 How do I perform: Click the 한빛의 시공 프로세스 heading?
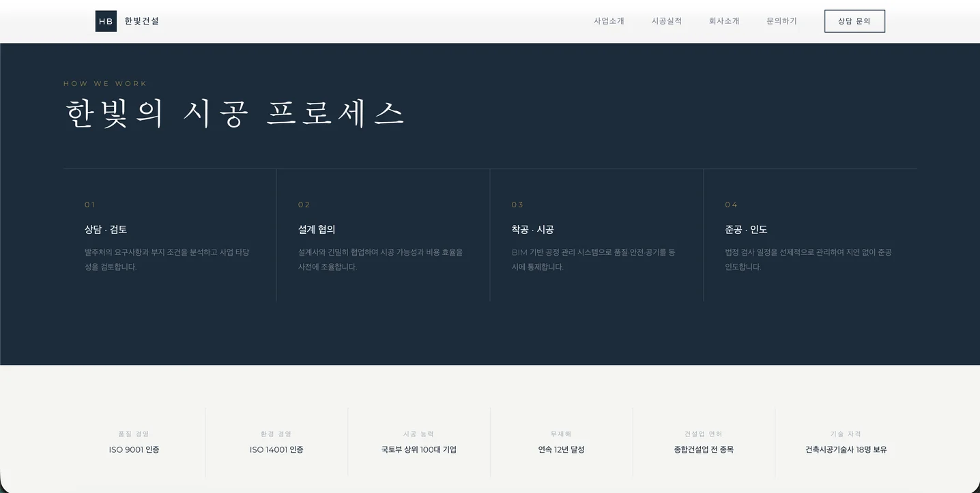coord(234,113)
